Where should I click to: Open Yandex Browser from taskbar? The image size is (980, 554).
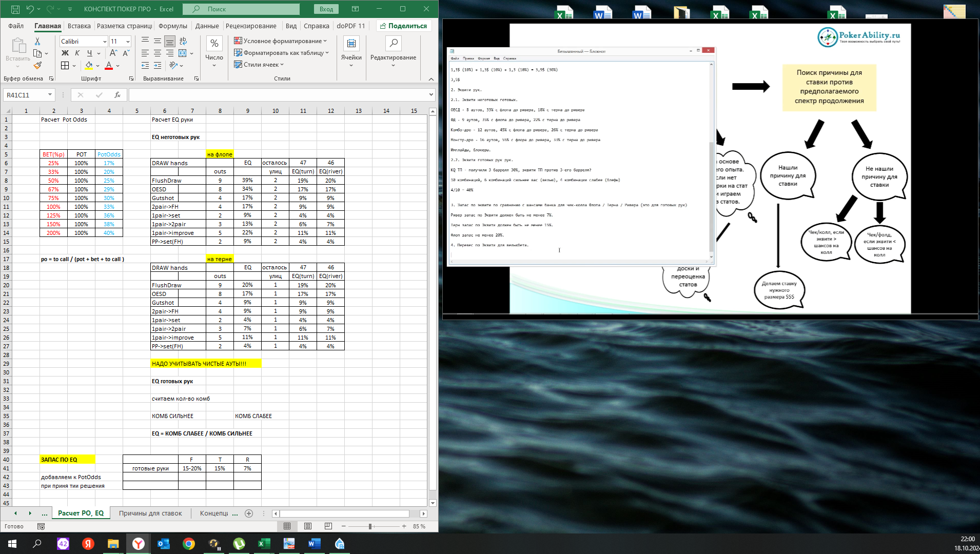(x=139, y=544)
